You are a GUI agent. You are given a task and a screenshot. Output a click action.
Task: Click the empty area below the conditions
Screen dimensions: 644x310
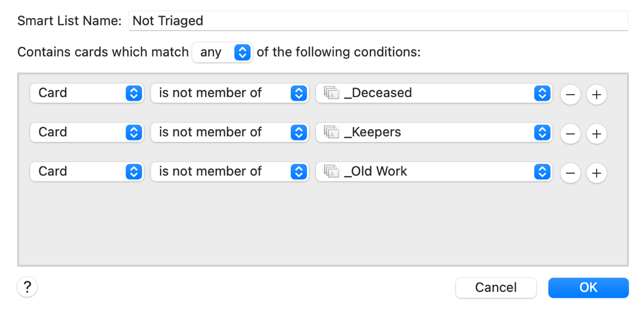tap(322, 226)
